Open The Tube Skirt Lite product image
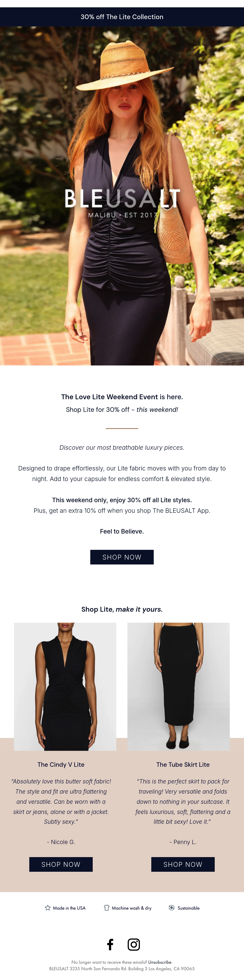 [179, 686]
